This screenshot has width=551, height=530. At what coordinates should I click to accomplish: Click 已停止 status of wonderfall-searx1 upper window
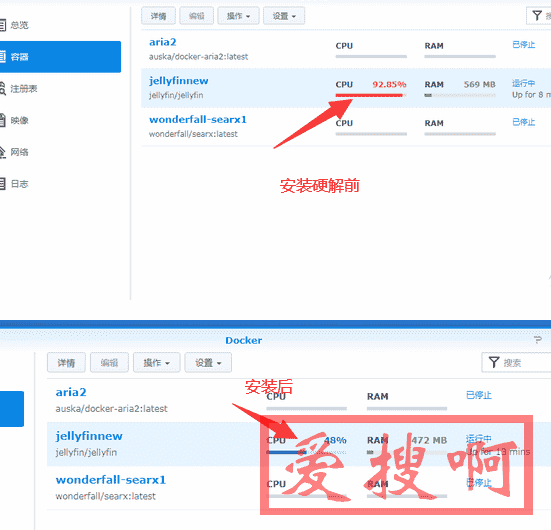coord(524,122)
